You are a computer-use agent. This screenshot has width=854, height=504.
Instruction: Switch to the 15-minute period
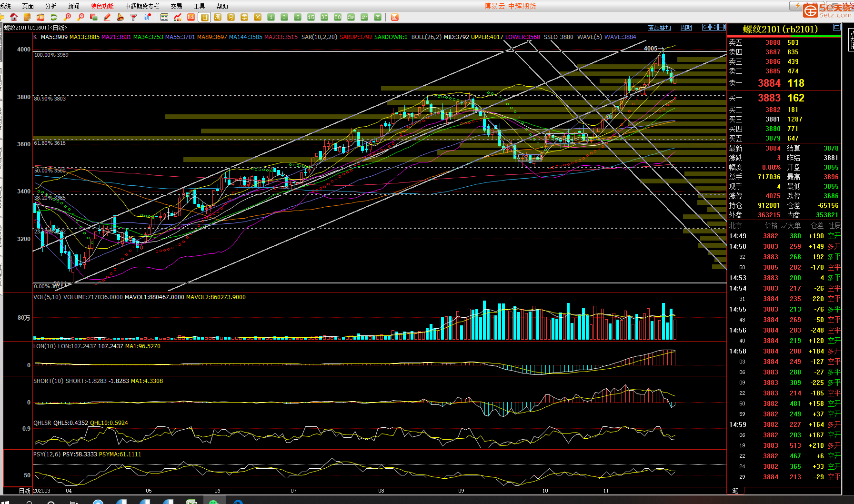point(311,17)
